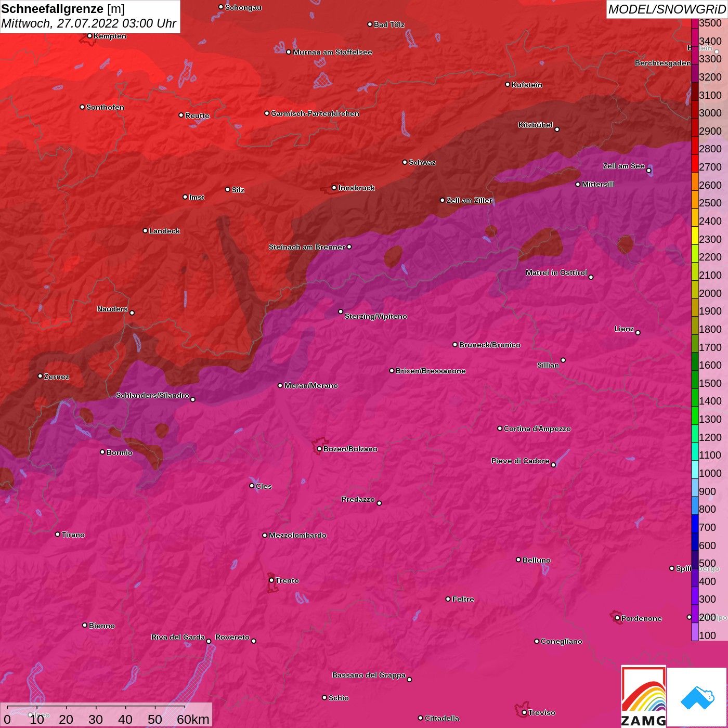728x728 pixels.
Task: Click the Matrei in Osttirol label
Action: click(556, 272)
